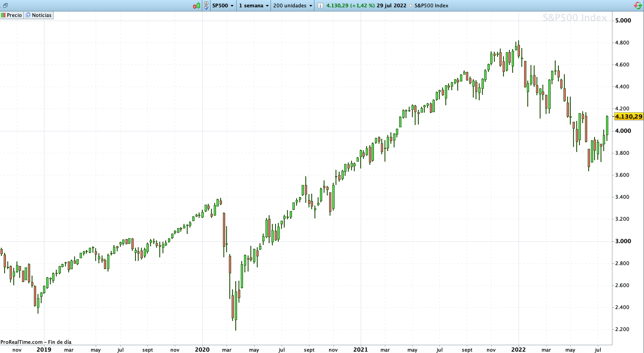Switch to the Noticias tab
This screenshot has height=353, width=644.
[38, 15]
